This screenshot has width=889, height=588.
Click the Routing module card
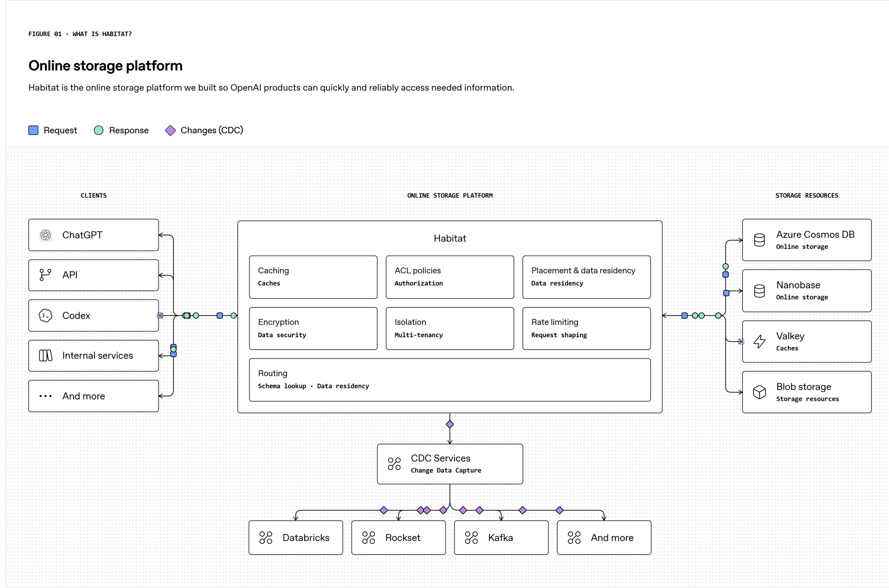pos(450,380)
